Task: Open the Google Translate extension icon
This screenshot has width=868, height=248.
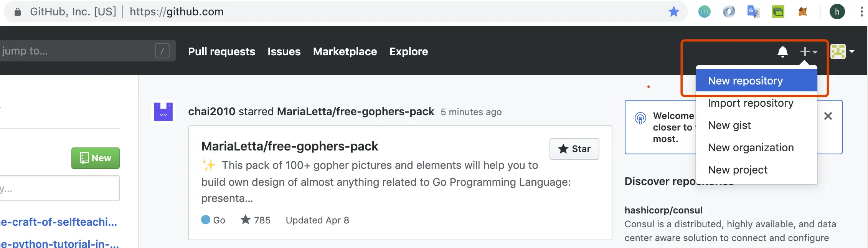Action: click(753, 12)
